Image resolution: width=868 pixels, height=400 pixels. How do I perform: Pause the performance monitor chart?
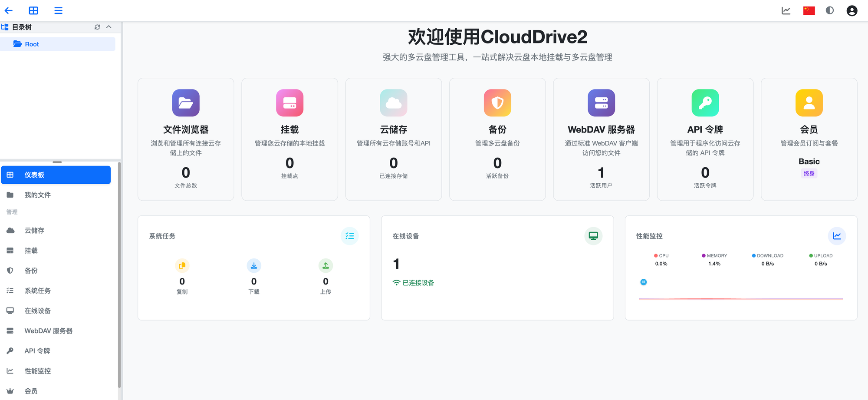(644, 282)
